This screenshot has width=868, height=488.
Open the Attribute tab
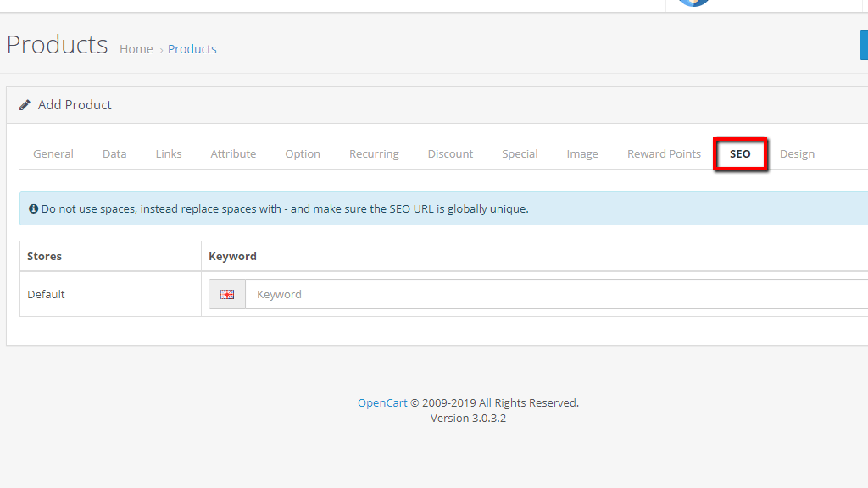233,153
